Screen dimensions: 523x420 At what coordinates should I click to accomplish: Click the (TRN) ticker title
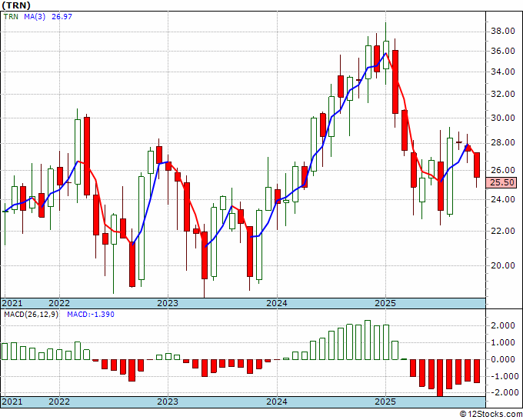point(16,5)
